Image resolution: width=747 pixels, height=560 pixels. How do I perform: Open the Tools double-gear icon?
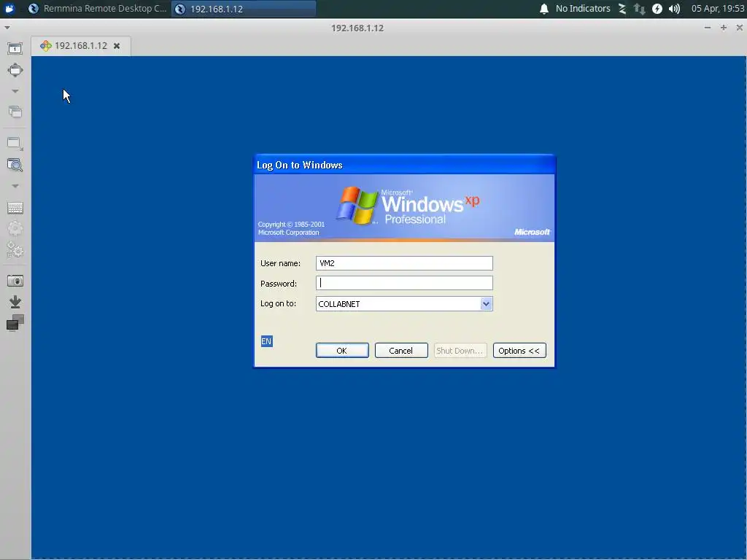coord(15,249)
